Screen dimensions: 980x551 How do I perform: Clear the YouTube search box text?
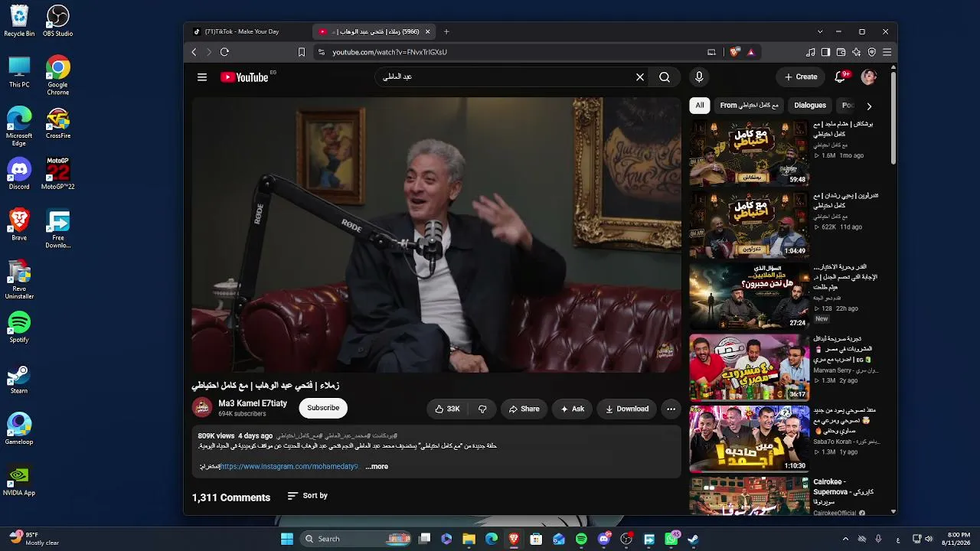click(640, 77)
